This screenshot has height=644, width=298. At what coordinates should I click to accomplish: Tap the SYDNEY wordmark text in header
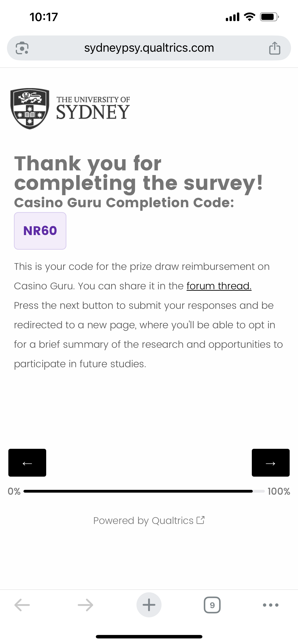pos(93,112)
